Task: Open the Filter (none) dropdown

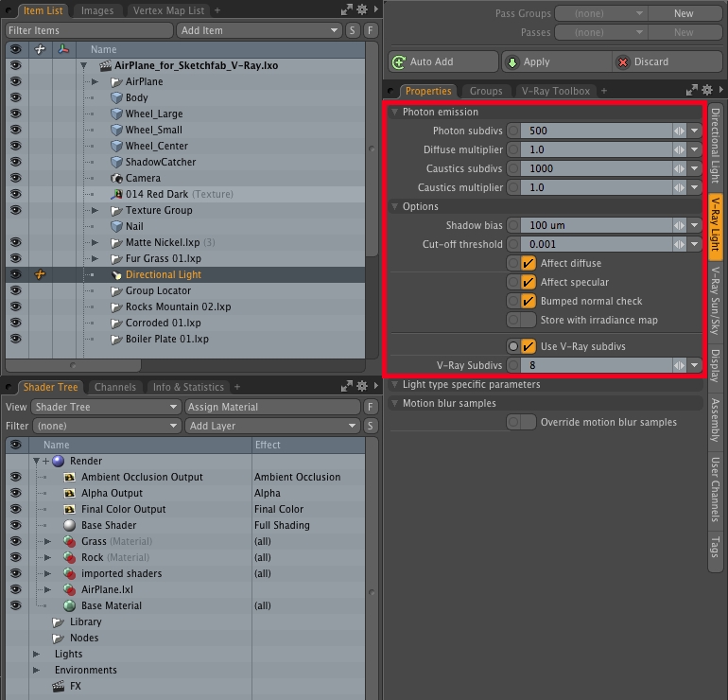Action: coord(106,426)
